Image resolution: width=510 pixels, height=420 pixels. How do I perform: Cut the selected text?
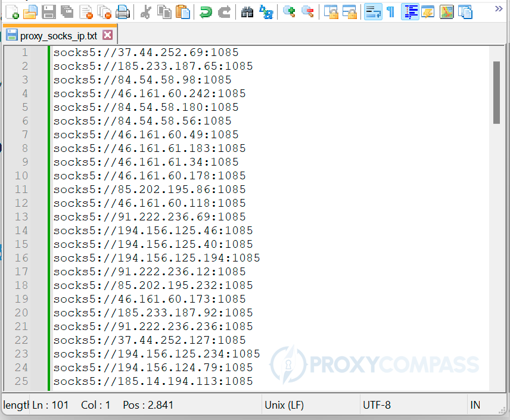(x=145, y=12)
